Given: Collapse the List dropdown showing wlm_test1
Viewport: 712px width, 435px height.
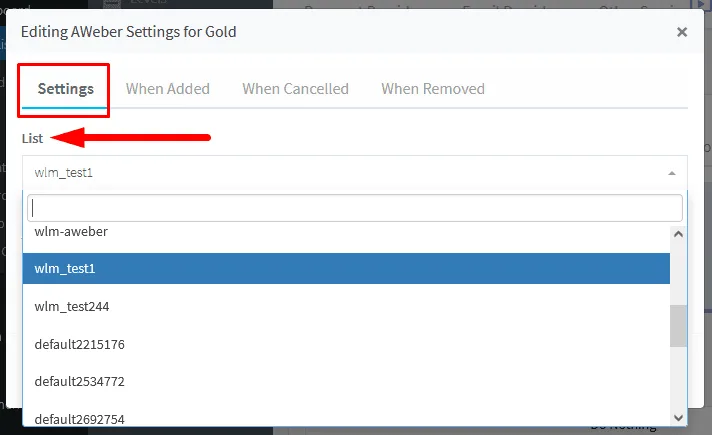Looking at the screenshot, I should [x=355, y=173].
